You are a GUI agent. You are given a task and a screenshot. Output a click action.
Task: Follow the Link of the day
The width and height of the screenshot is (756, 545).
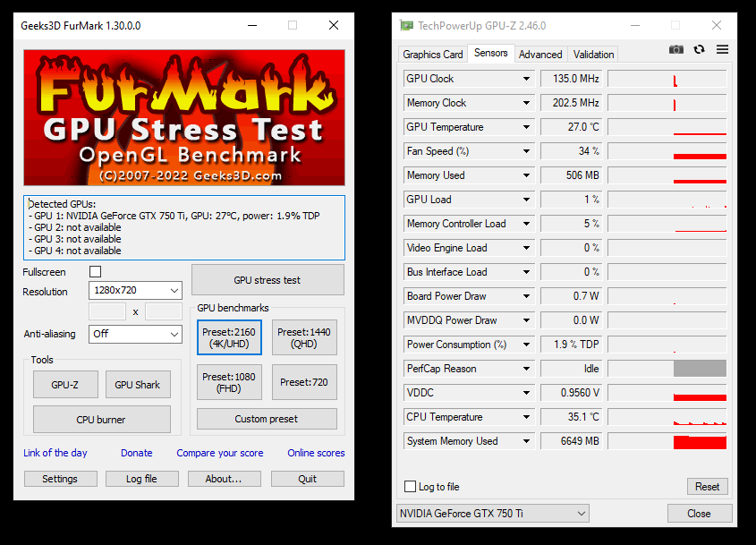click(x=55, y=453)
